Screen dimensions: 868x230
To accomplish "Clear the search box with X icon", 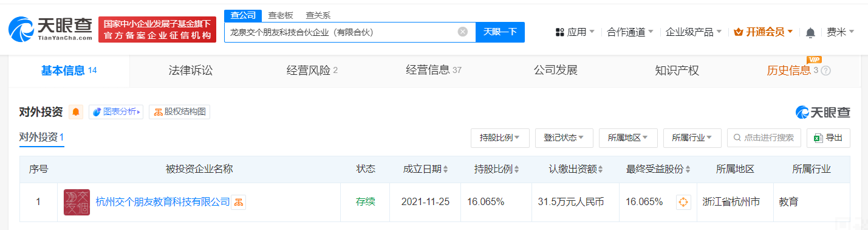I will 463,32.
